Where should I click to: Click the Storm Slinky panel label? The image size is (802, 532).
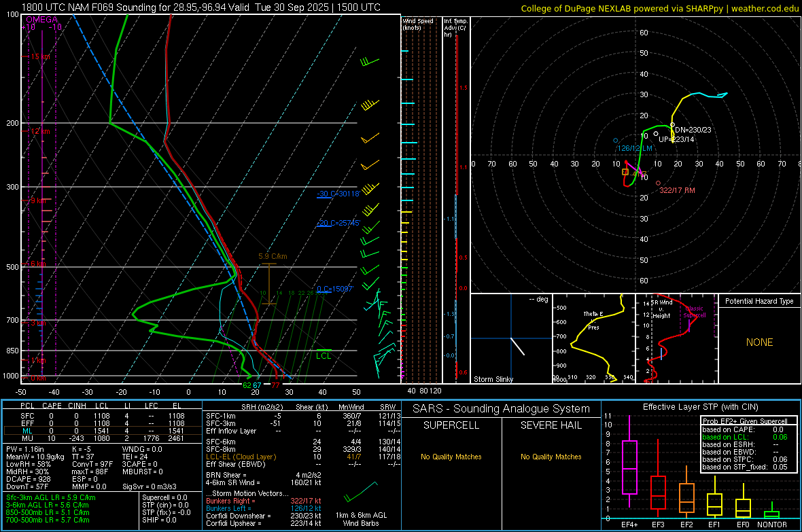coord(493,379)
